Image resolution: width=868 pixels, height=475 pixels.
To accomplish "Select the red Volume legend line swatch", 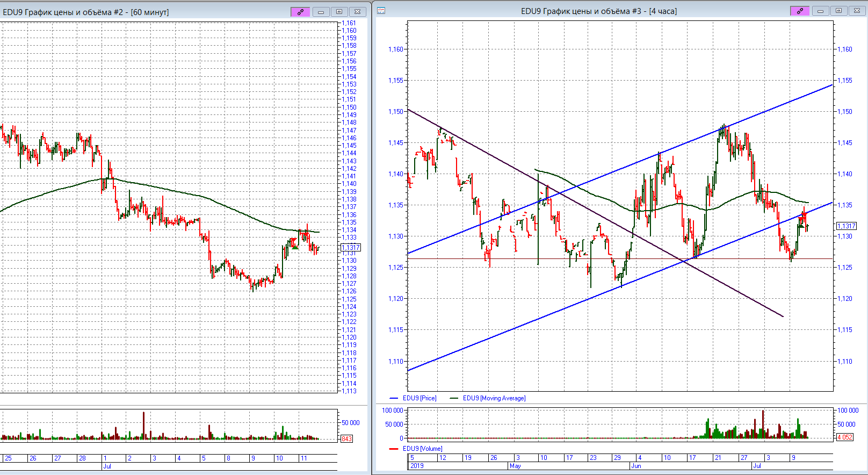I will [394, 449].
